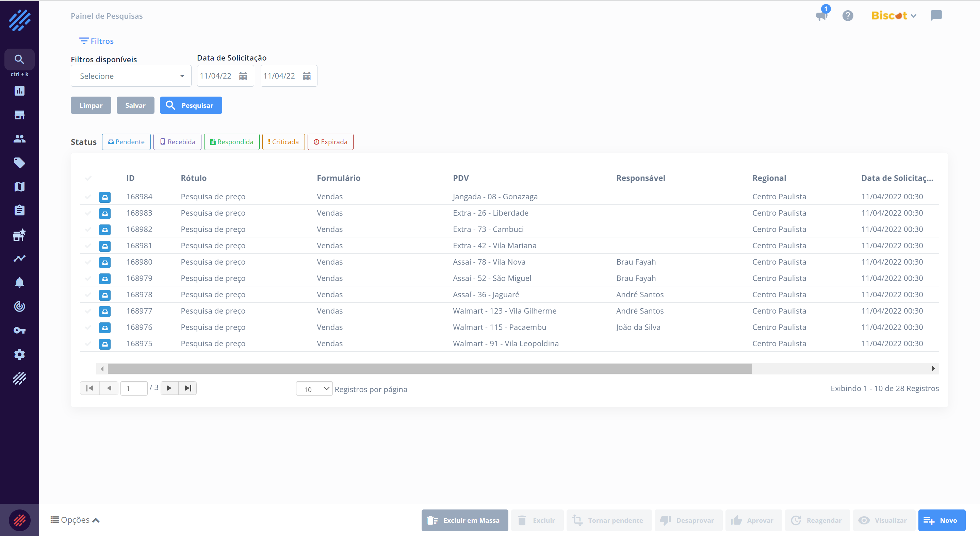Open the notification bell icon in sidebar
The image size is (980, 536).
pos(19,282)
